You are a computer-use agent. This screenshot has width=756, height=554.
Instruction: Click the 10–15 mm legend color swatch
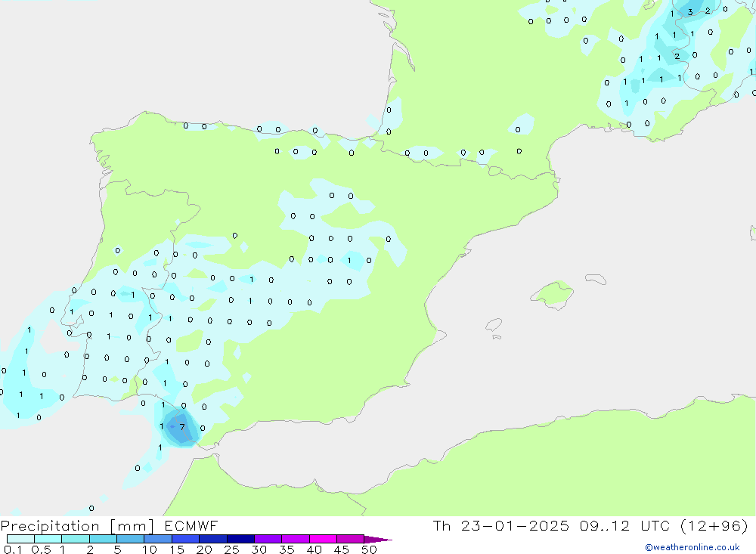coord(158,539)
